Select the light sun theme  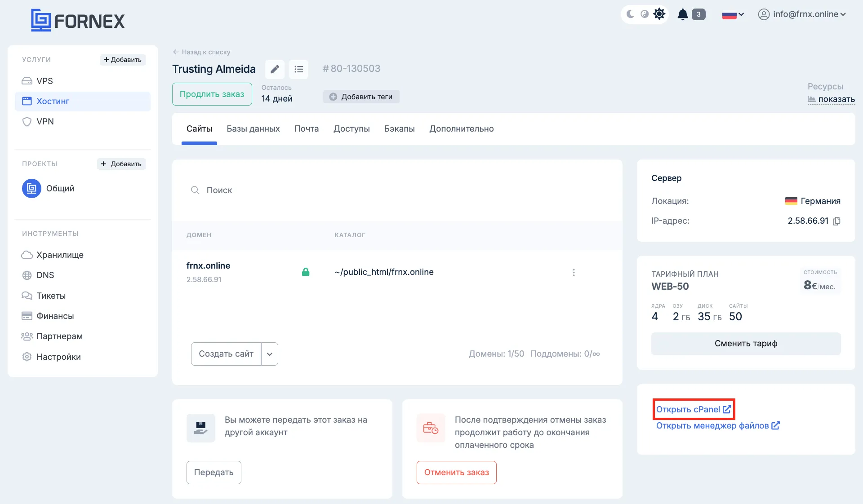[x=659, y=14]
